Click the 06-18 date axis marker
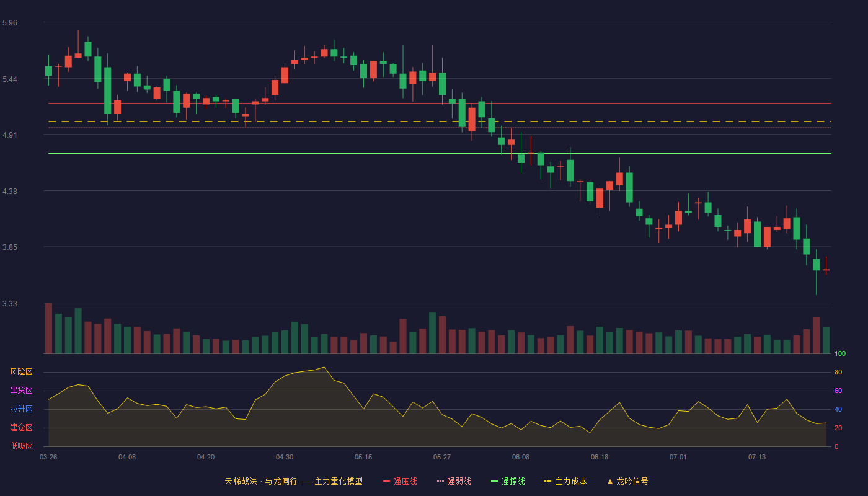The image size is (868, 496). [x=600, y=457]
